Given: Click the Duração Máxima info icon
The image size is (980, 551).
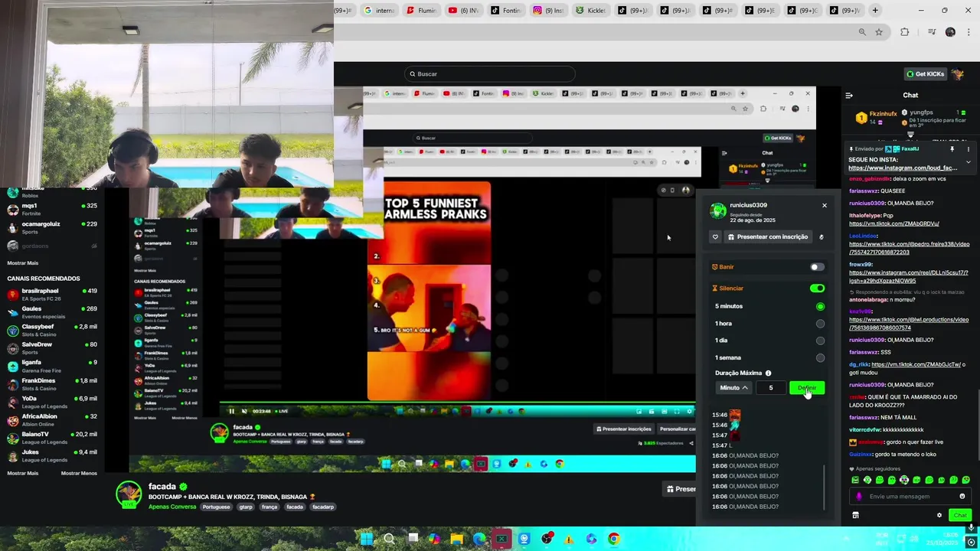Looking at the screenshot, I should tap(768, 373).
